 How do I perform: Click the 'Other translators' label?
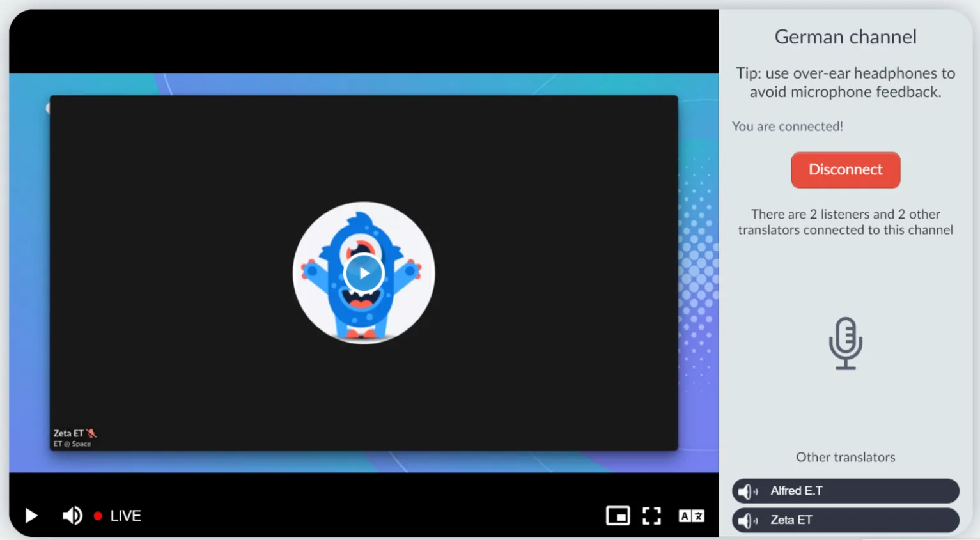[845, 457]
